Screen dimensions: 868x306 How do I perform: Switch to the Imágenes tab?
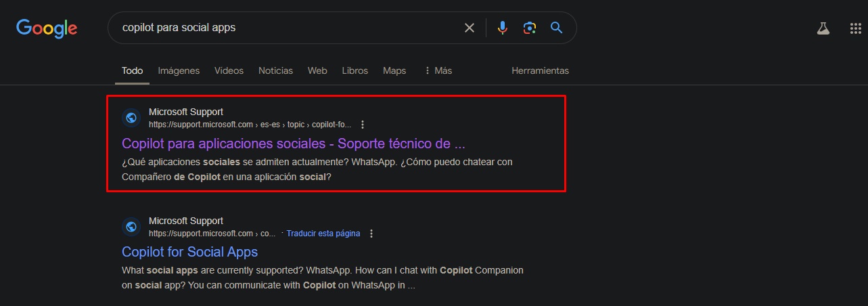click(179, 70)
